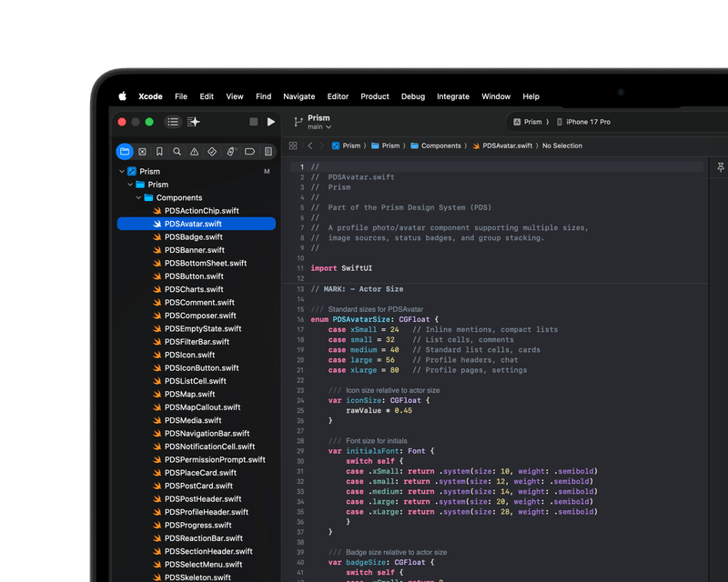Viewport: 728px width, 582px height.
Task: Open the File menu
Action: 181,96
